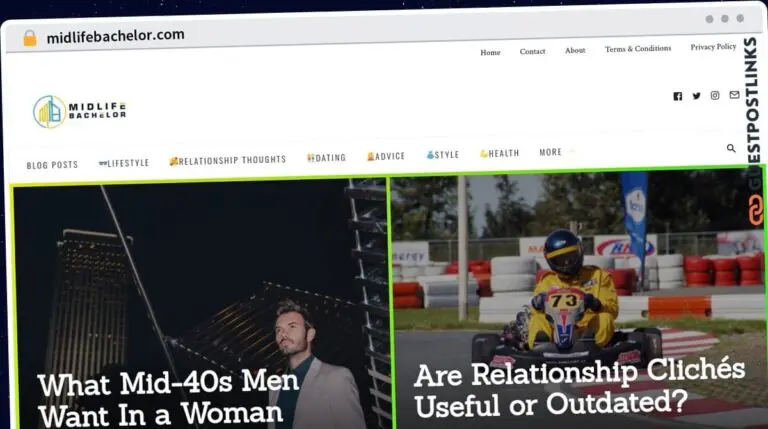Click the email envelope icon
This screenshot has height=429, width=768.
click(734, 95)
